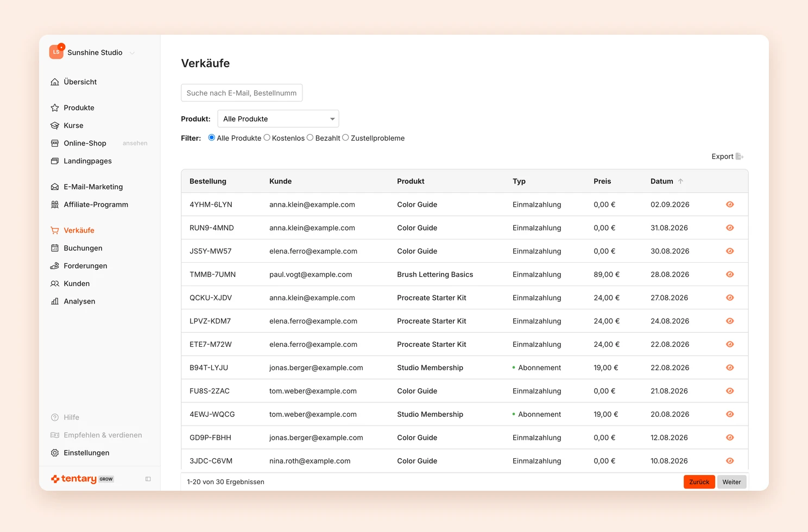808x532 pixels.
Task: View order 3JDC-C6VM via eye icon
Action: 730,461
